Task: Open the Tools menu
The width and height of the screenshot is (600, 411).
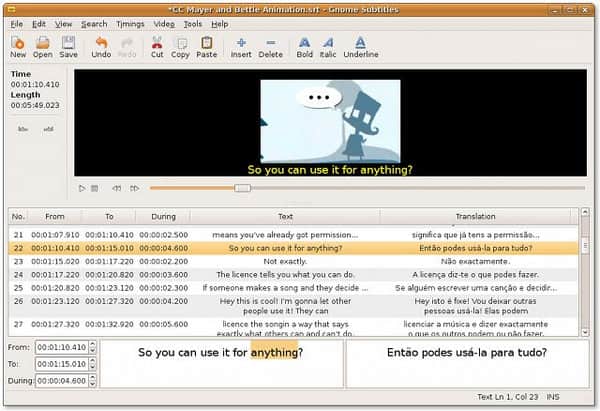Action: pos(192,24)
